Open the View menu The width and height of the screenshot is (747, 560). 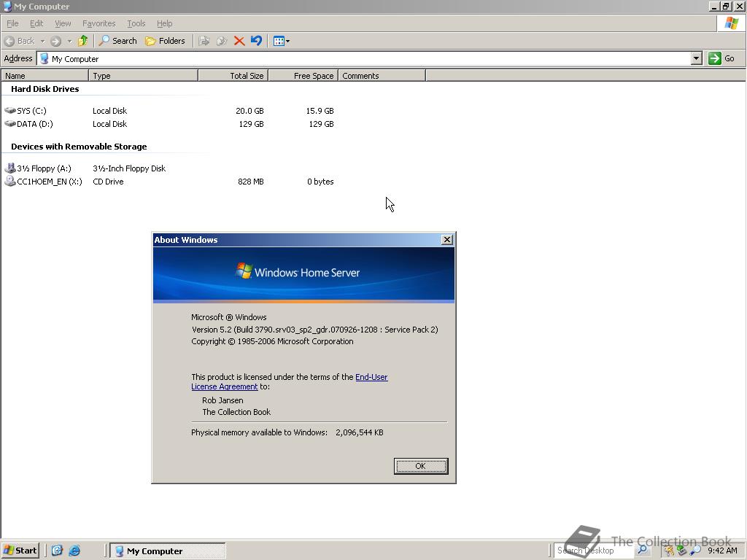(63, 23)
